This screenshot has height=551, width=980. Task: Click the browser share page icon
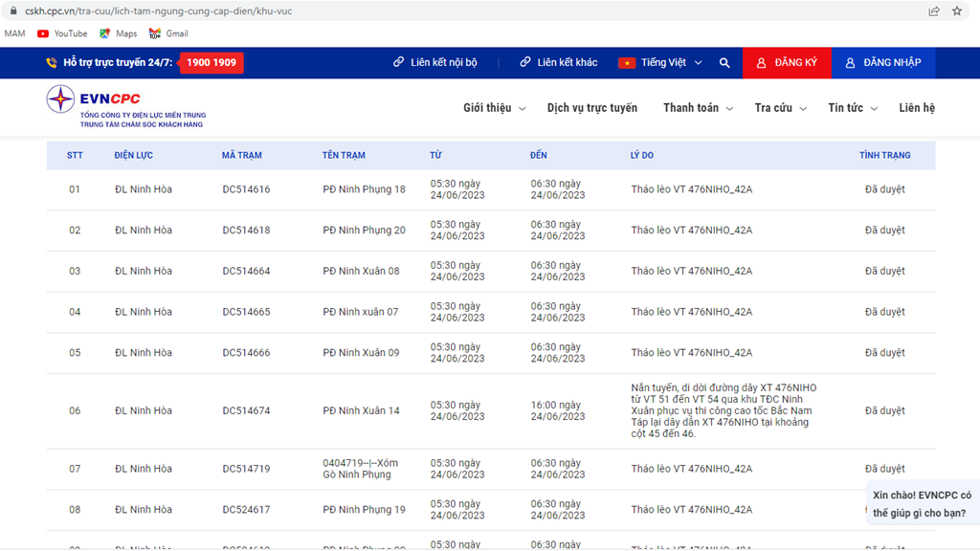[x=934, y=11]
